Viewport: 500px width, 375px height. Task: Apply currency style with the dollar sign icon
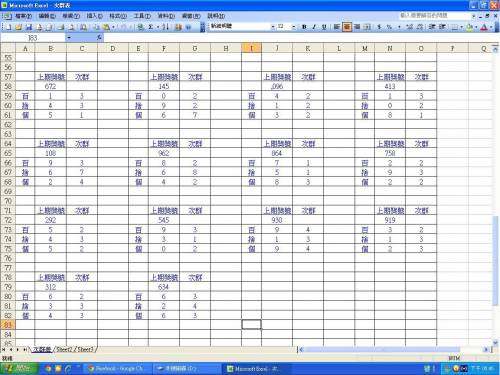(379, 27)
